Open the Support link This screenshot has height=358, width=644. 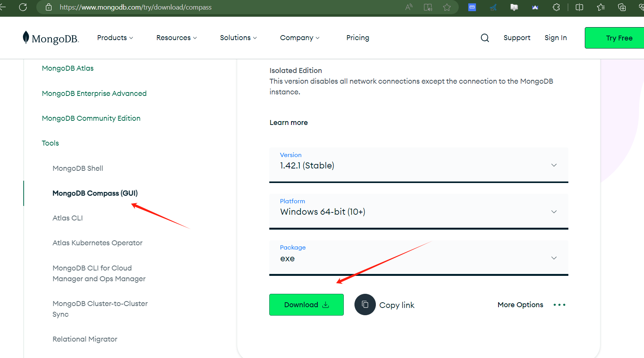pyautogui.click(x=517, y=38)
